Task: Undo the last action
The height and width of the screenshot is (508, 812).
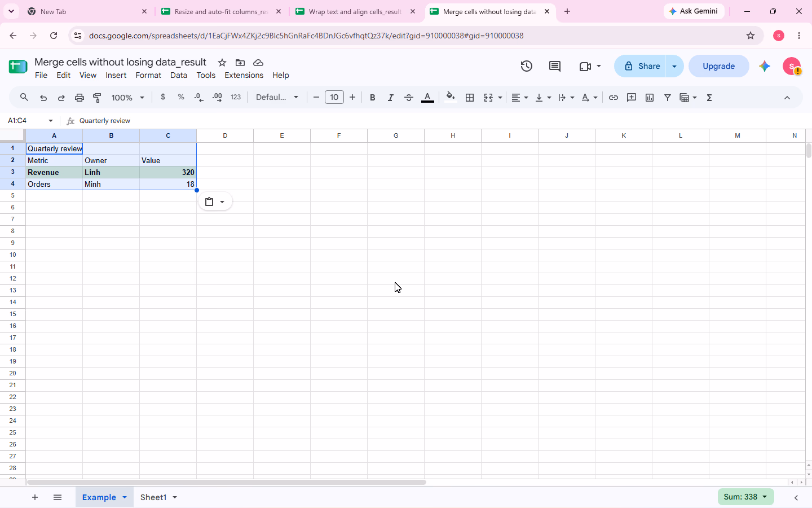Action: [43, 98]
